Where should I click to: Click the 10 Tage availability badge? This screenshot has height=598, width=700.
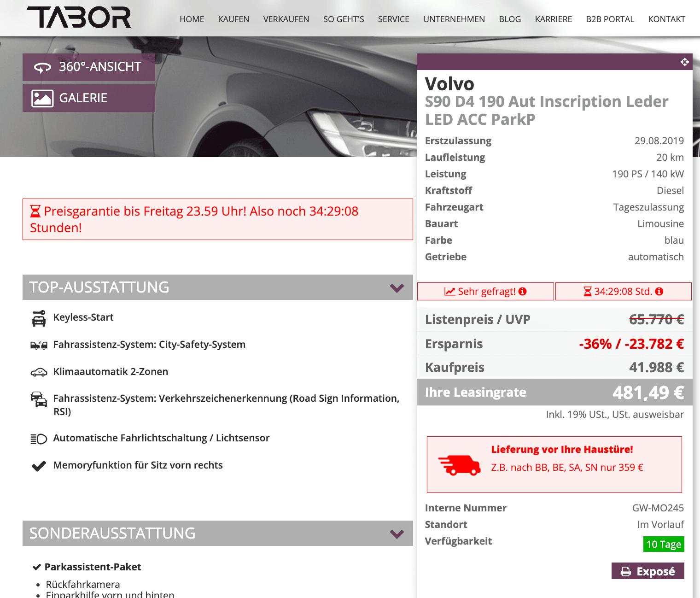click(x=664, y=544)
